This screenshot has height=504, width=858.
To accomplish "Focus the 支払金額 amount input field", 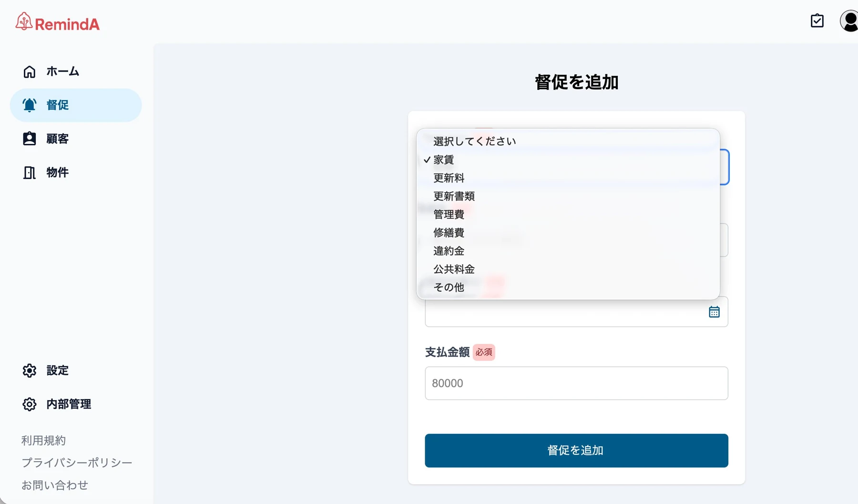I will [576, 383].
